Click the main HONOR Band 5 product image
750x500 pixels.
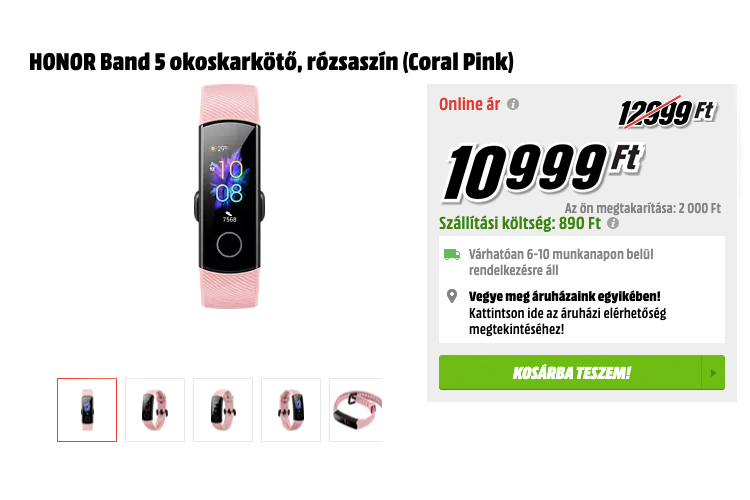230,196
